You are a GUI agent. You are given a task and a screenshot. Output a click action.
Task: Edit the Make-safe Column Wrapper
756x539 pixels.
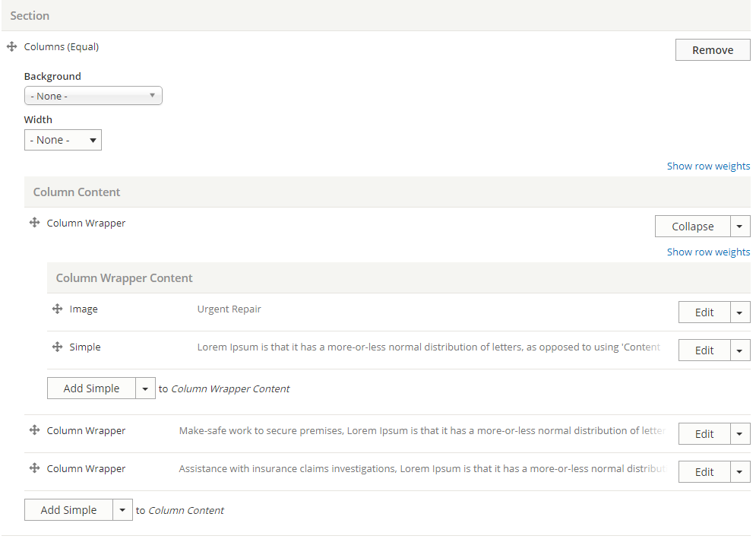point(704,433)
